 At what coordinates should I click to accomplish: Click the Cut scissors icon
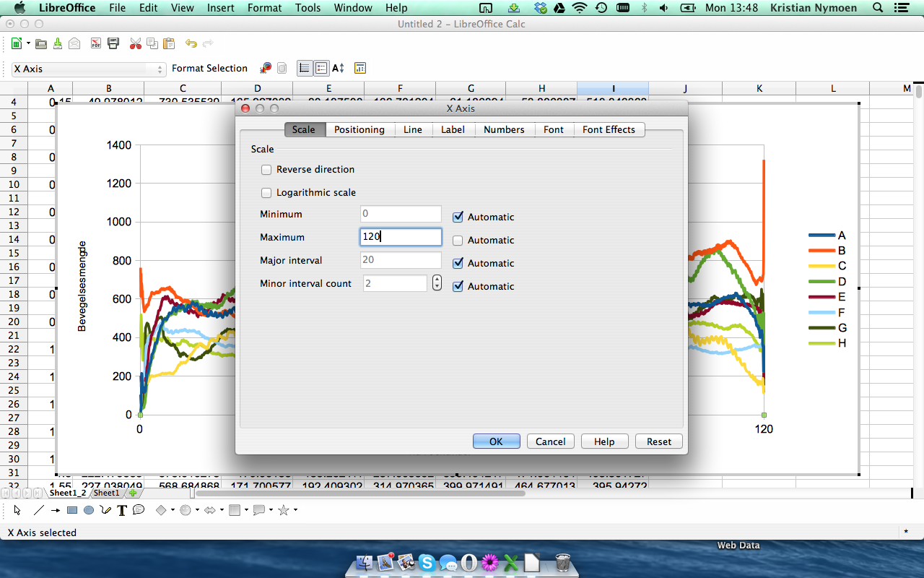click(135, 43)
